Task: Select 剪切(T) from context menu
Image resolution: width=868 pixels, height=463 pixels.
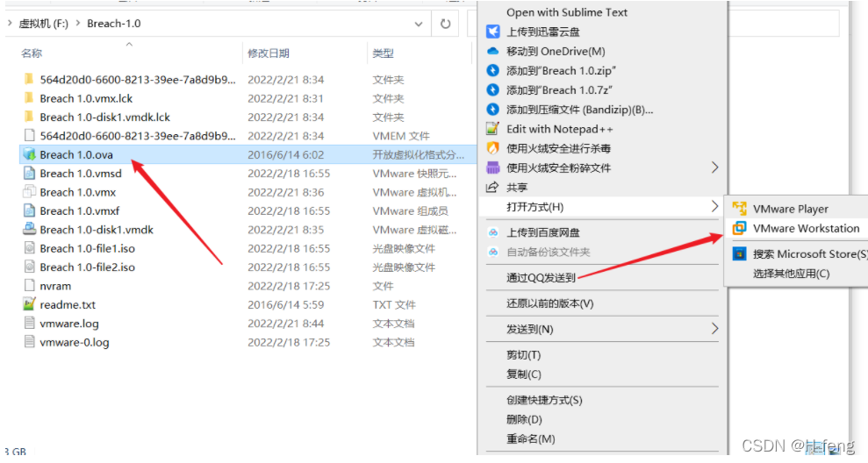Action: pyautogui.click(x=523, y=354)
